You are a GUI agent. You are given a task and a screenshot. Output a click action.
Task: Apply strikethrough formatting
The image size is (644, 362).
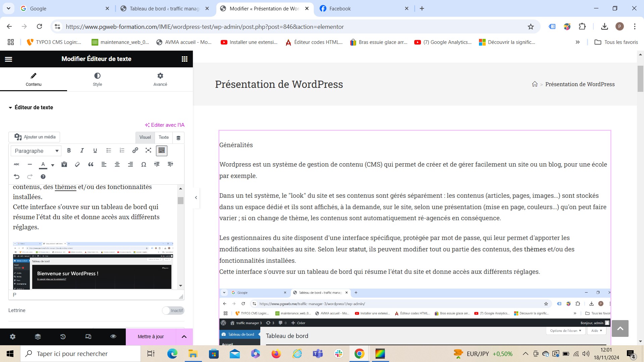[x=16, y=164]
